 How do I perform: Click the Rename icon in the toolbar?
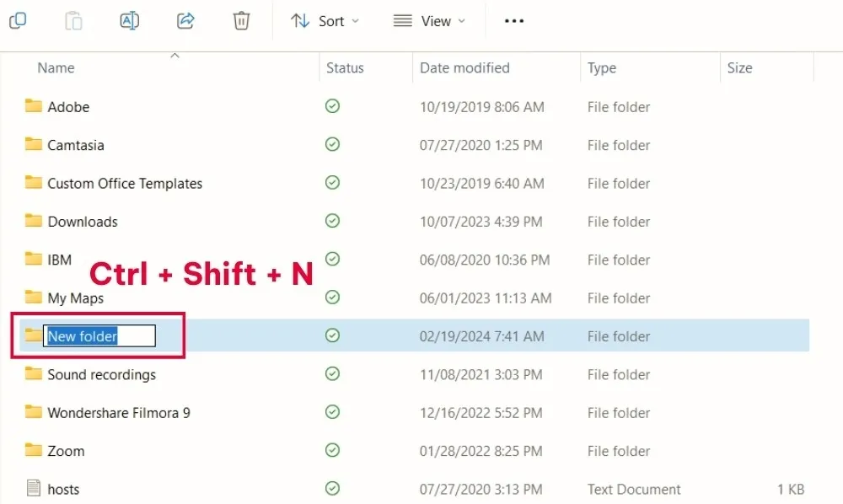(130, 21)
